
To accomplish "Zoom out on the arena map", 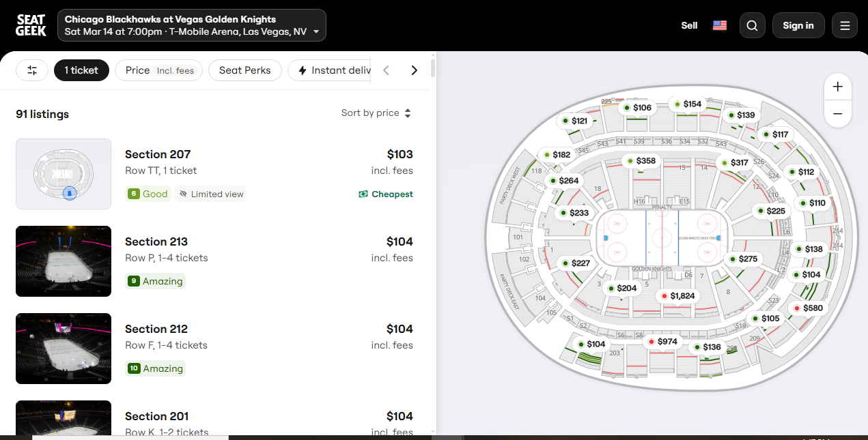I will [838, 114].
